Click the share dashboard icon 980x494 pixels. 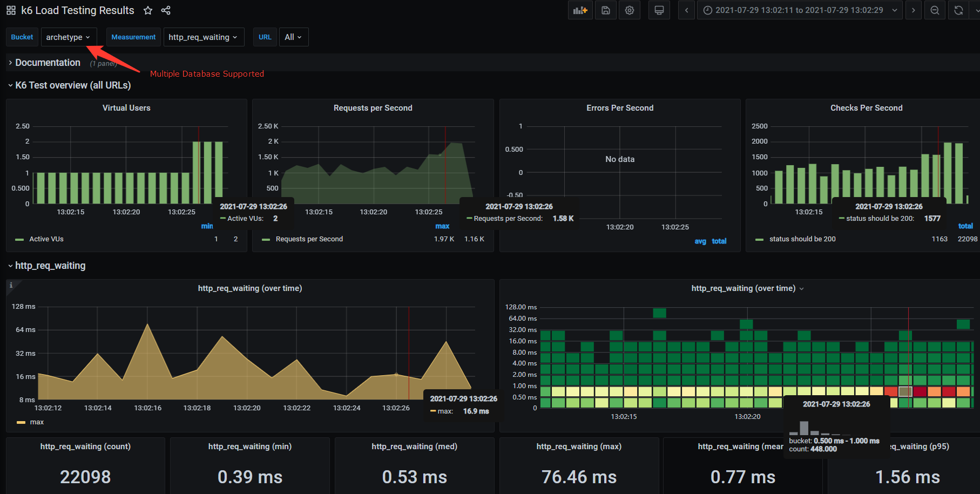(166, 10)
